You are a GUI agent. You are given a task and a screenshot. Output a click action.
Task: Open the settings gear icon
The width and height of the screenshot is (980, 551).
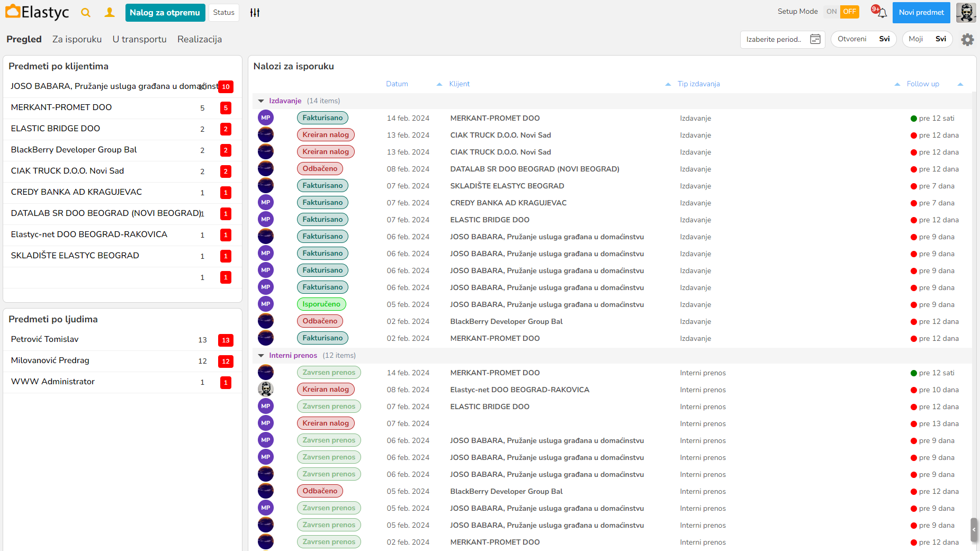pos(967,39)
